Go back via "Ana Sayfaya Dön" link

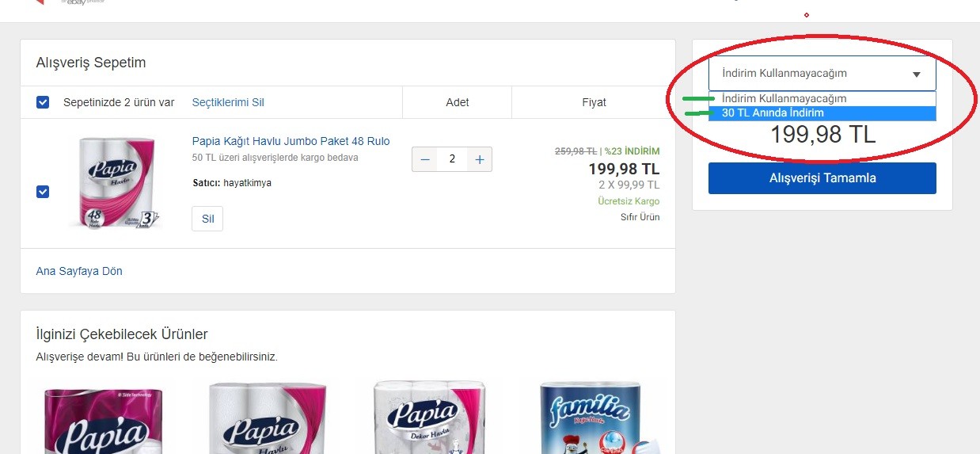(x=79, y=271)
